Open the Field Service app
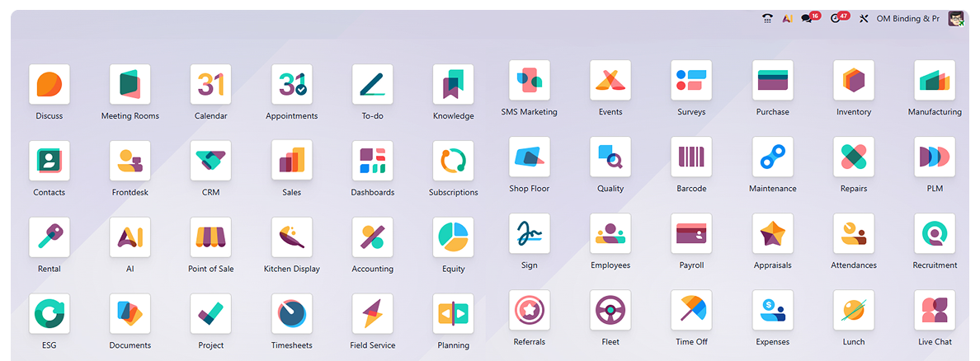The image size is (980, 361). 372,314
